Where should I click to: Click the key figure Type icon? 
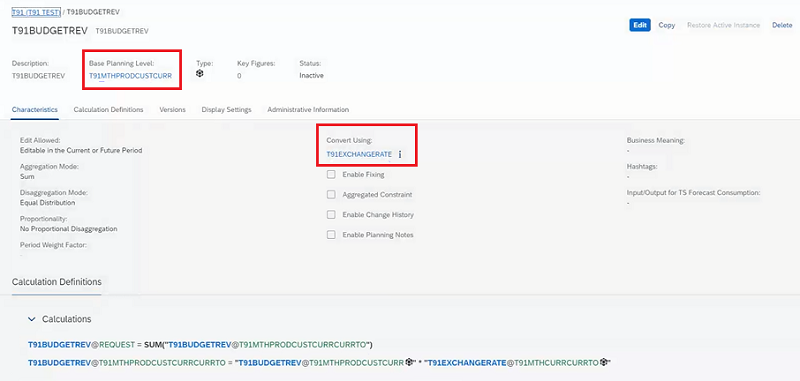coord(199,73)
